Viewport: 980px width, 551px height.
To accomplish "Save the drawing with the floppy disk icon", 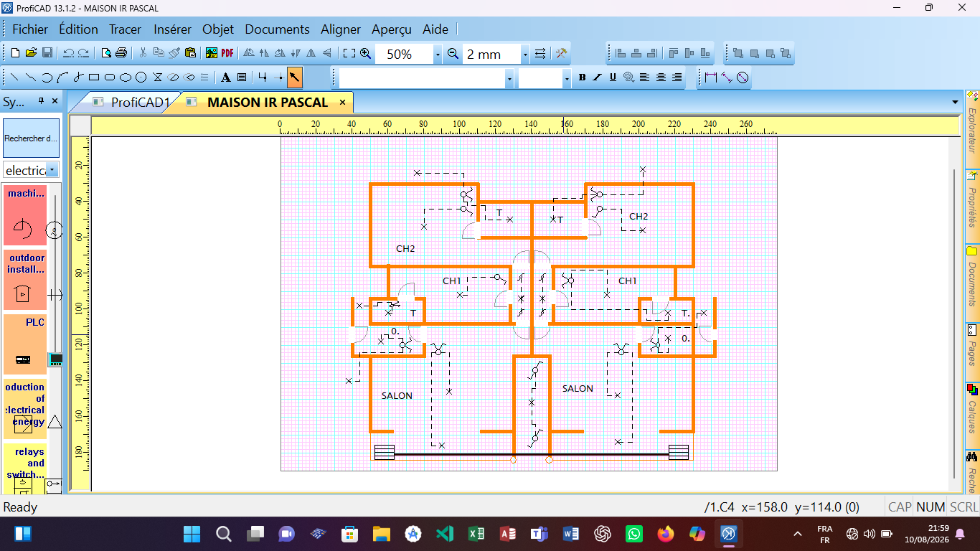I will (x=47, y=53).
